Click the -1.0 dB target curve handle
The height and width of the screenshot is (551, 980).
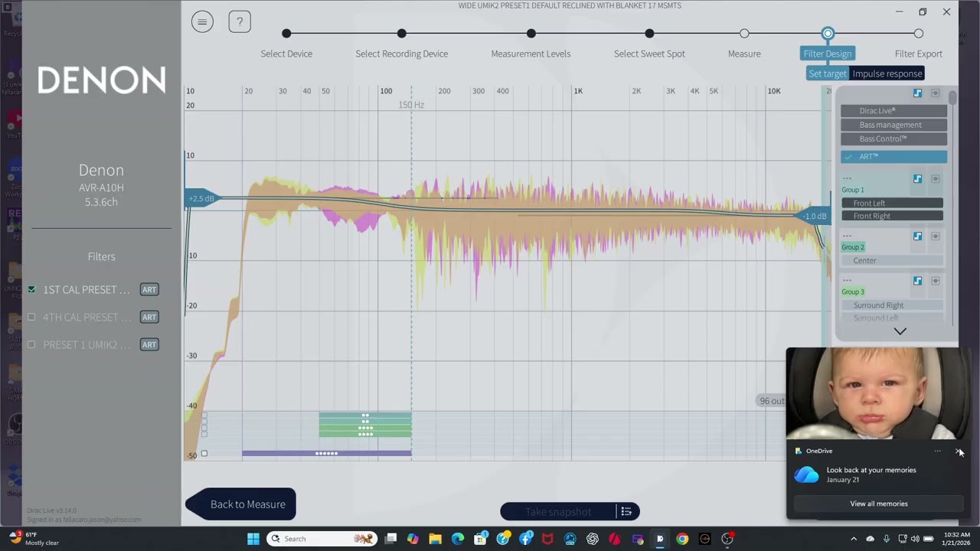click(813, 217)
